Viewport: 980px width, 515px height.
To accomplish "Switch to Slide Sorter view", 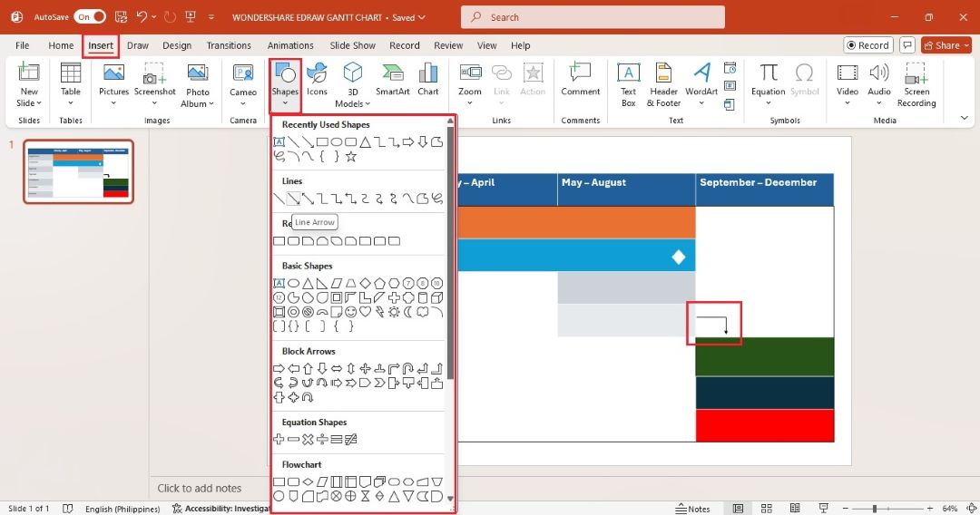I will click(767, 508).
